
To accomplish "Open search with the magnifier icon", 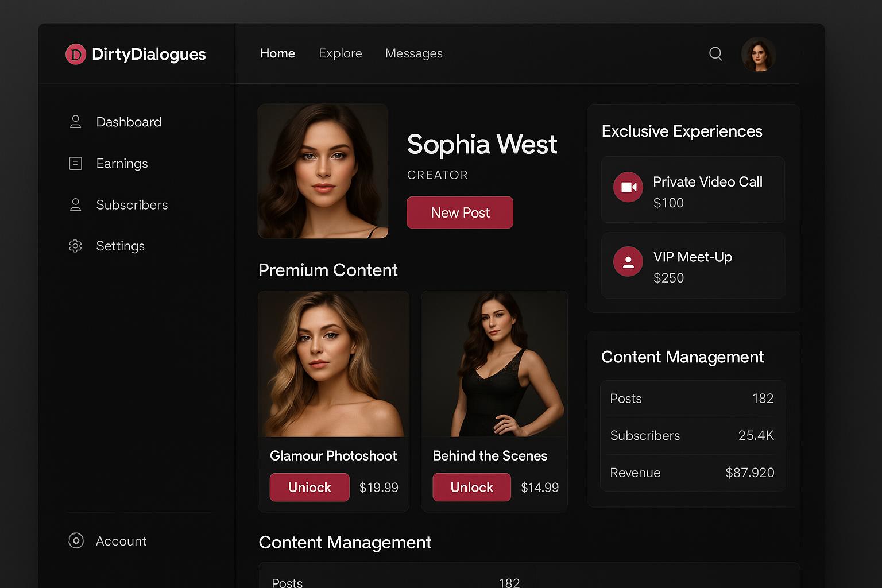I will [715, 53].
